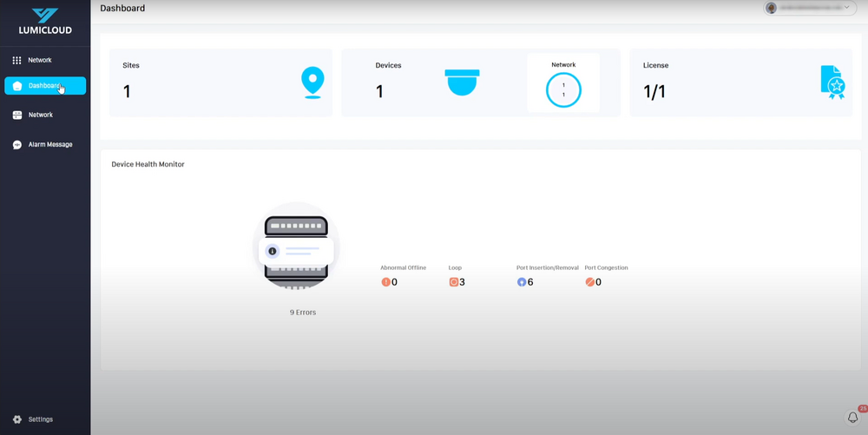Expand the user account dropdown
Viewport: 868px width, 435px height.
tap(847, 8)
